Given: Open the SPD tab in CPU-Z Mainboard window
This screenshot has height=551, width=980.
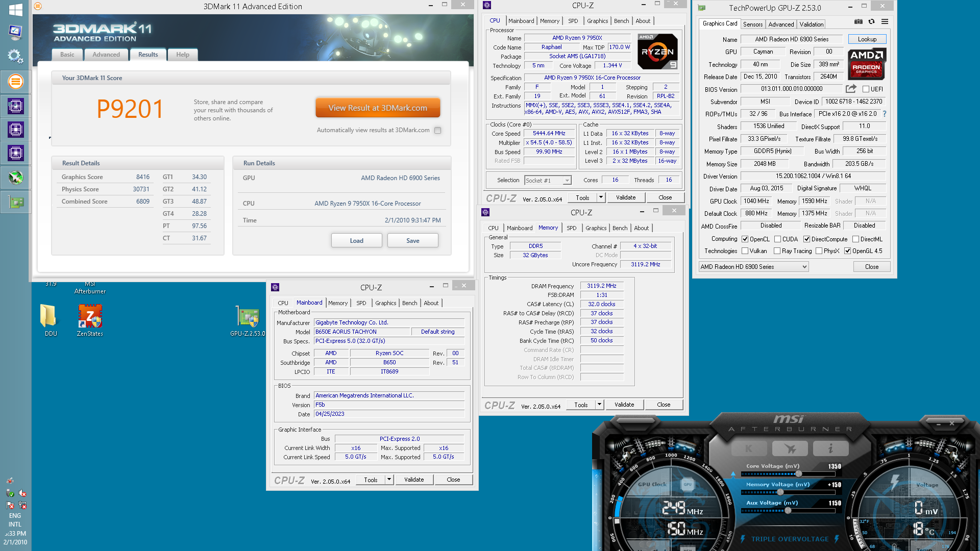Looking at the screenshot, I should [361, 303].
